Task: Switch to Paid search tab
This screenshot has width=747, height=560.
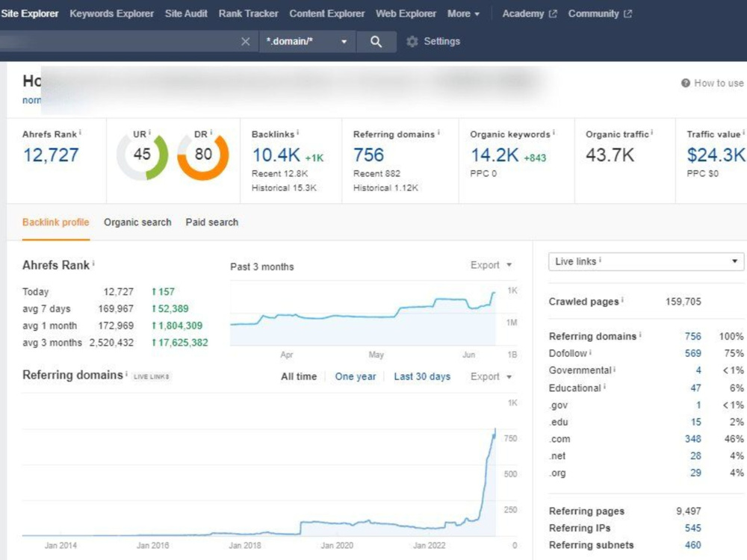Action: coord(212,223)
